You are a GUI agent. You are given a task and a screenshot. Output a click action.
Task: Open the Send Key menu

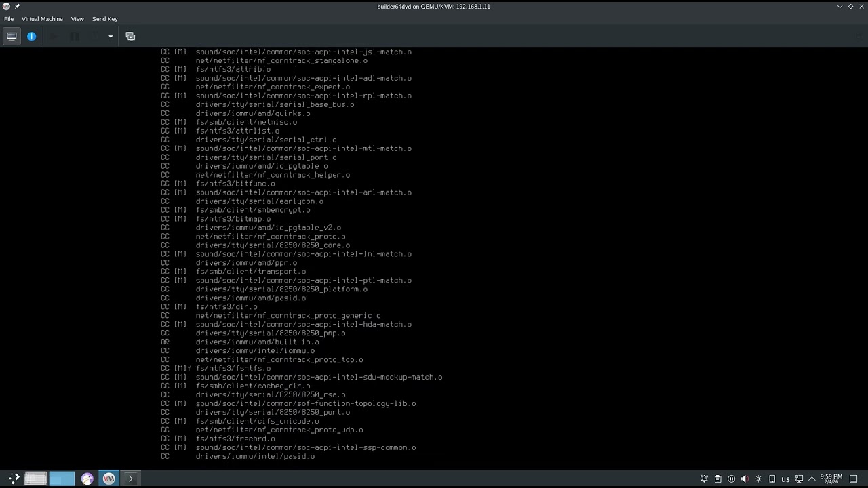point(105,19)
